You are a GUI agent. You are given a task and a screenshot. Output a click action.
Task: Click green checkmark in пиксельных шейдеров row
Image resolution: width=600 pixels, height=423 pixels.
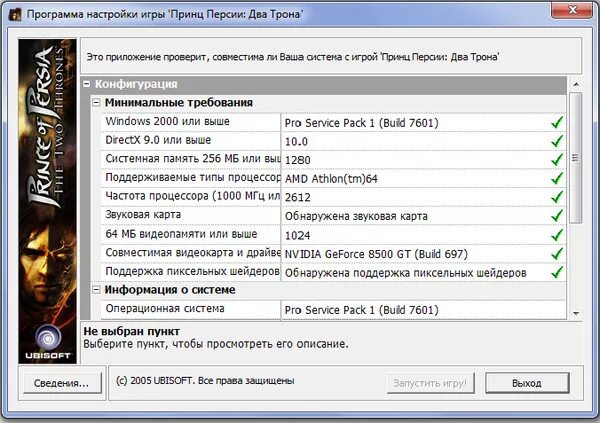(x=557, y=272)
